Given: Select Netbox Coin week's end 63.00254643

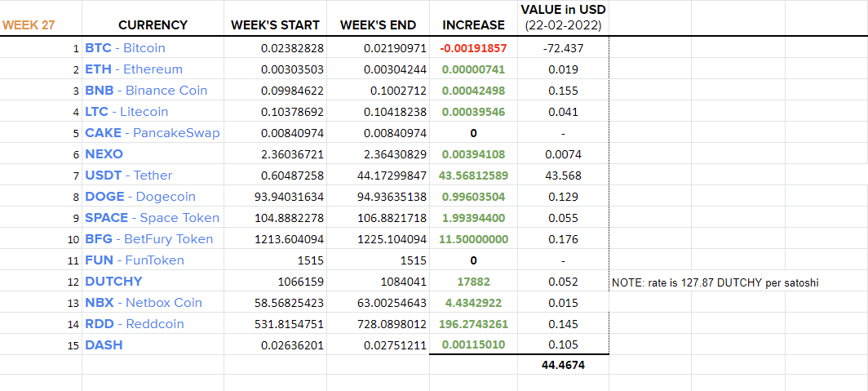Looking at the screenshot, I should 378,303.
